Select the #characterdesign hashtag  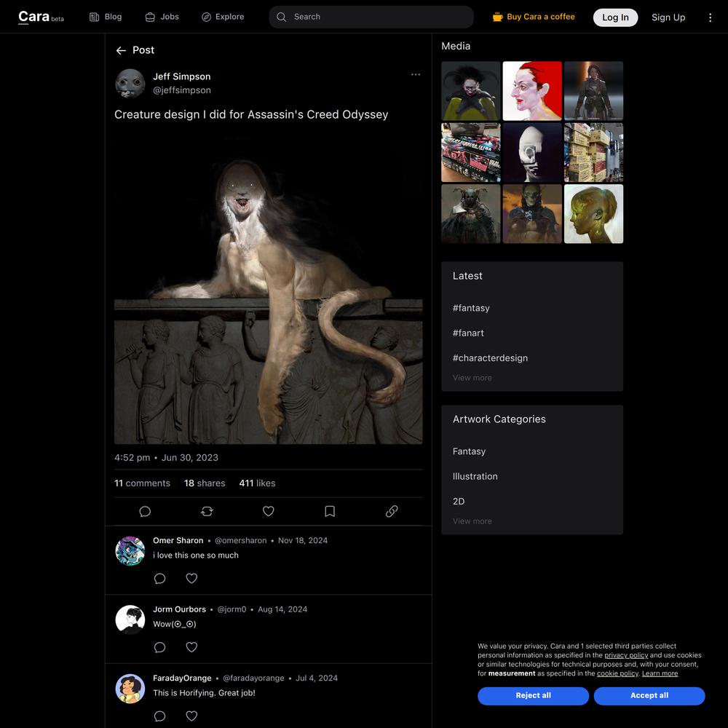click(x=490, y=358)
